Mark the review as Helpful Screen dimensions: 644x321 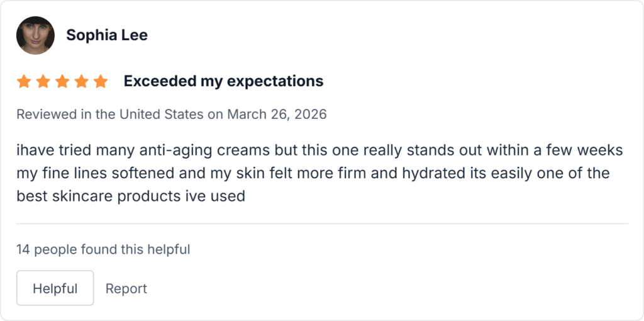pyautogui.click(x=55, y=288)
